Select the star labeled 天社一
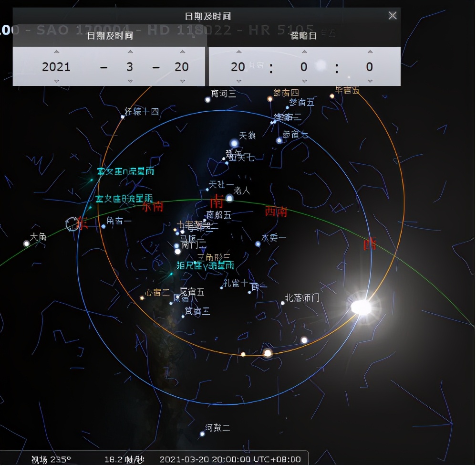This screenshot has width=476, height=466. 207,190
